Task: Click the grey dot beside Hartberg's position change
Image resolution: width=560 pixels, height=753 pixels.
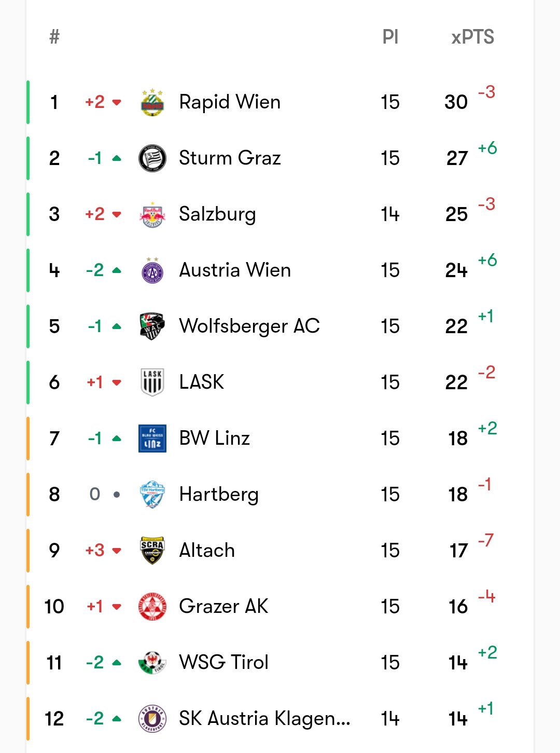Action: [117, 495]
